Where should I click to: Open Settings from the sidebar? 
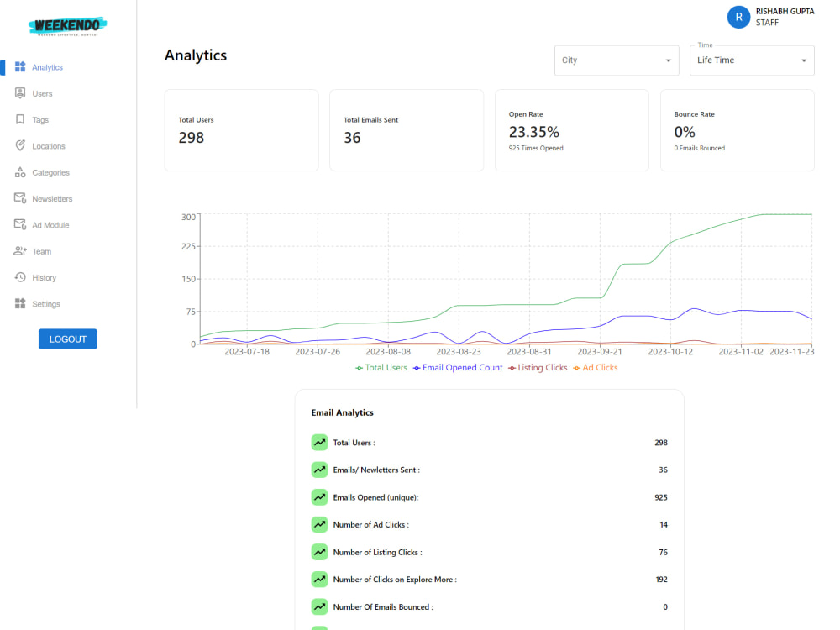pyautogui.click(x=46, y=304)
